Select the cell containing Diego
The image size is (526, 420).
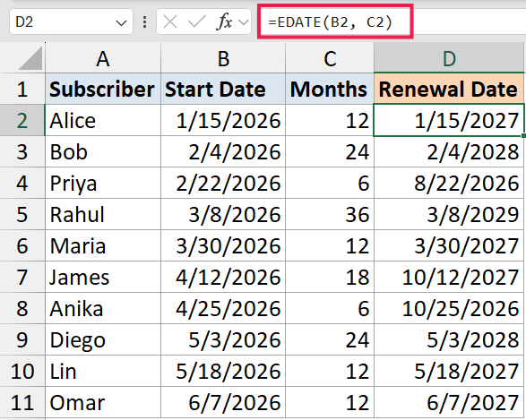[103, 339]
